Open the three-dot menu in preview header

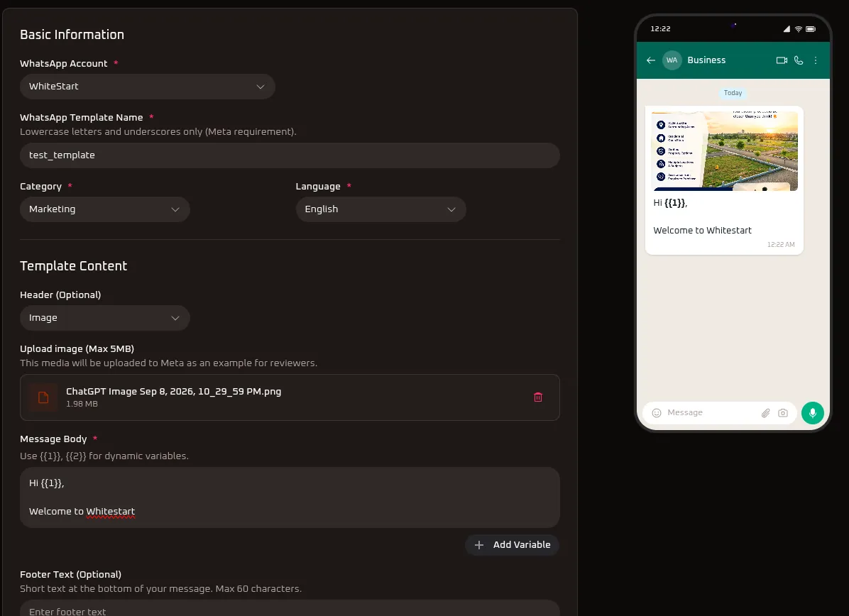point(816,60)
